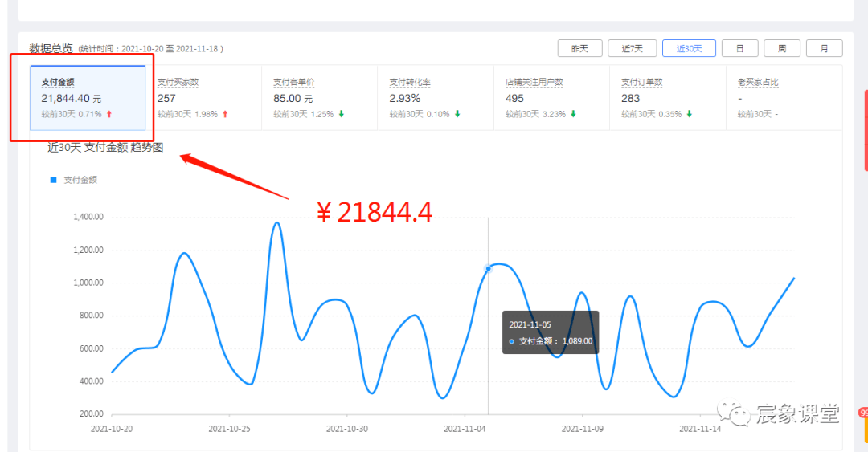This screenshot has width=868, height=452.
Task: Select the 近7天 time range button
Action: point(633,49)
